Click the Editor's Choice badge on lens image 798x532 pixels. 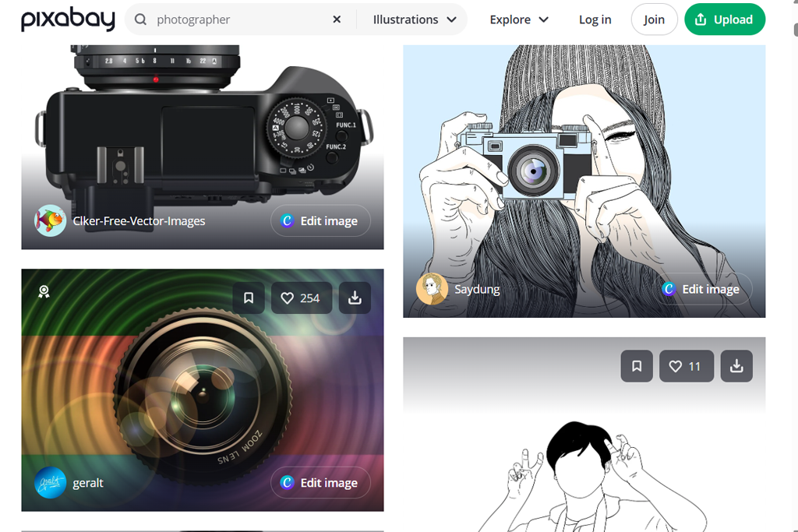click(x=44, y=291)
